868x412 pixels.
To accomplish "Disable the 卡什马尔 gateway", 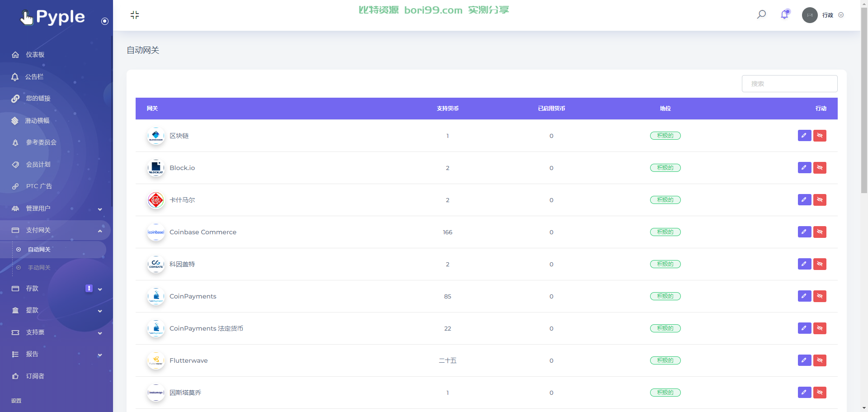I will 820,200.
